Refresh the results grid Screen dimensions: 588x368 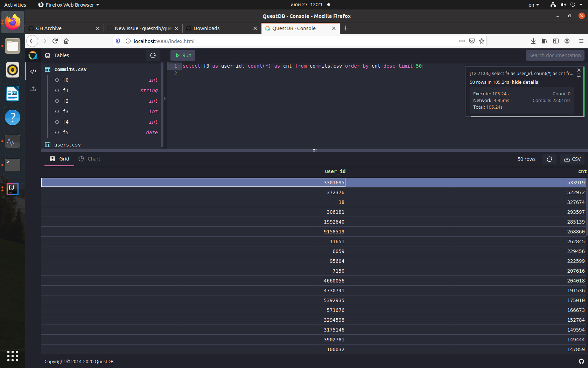pos(549,159)
